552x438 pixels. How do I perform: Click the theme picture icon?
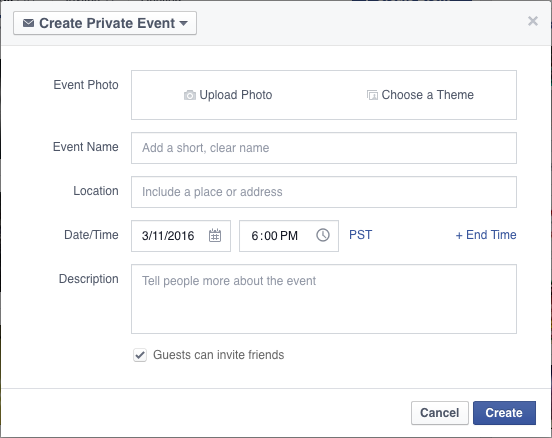[x=372, y=95]
